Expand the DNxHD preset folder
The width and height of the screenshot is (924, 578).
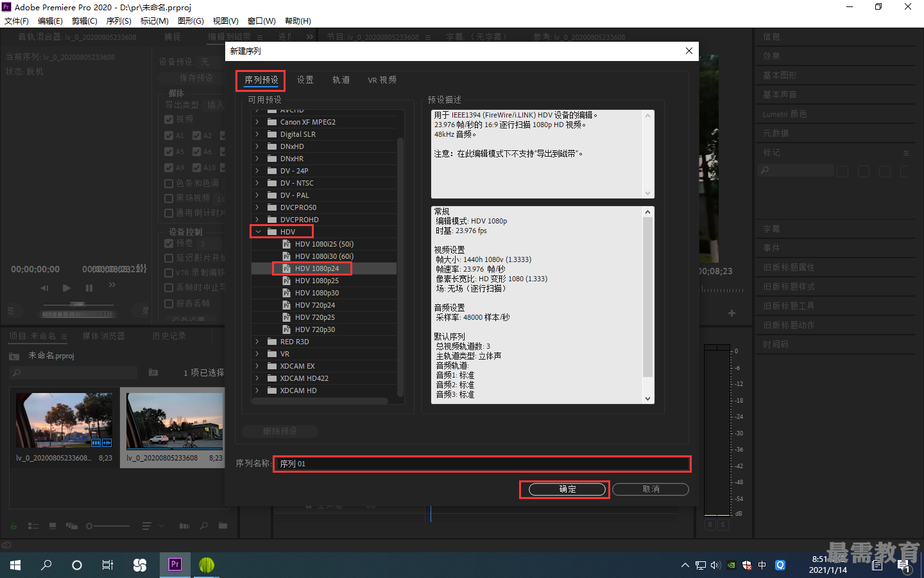click(258, 146)
